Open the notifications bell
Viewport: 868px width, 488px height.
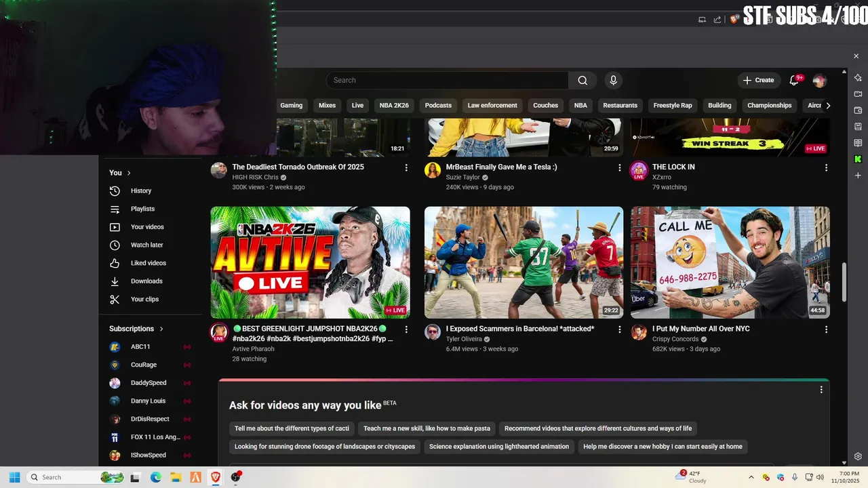(794, 80)
